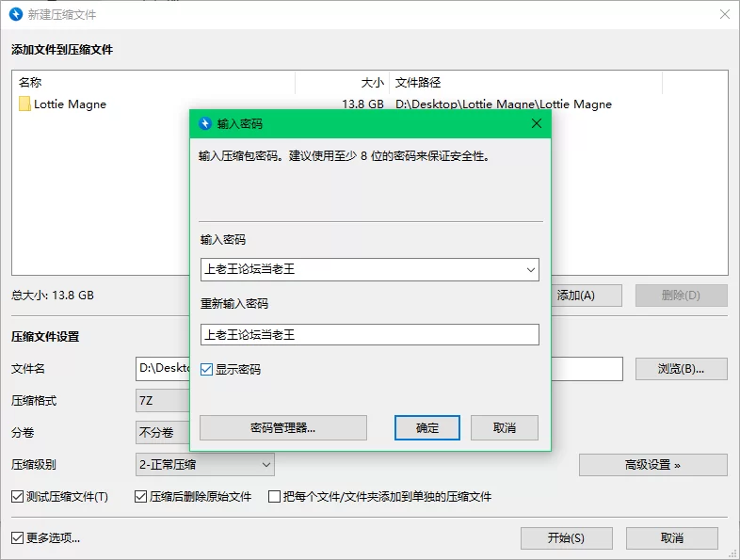Image resolution: width=740 pixels, height=560 pixels.
Task: Expand the password history dropdown arrow
Action: [529, 270]
